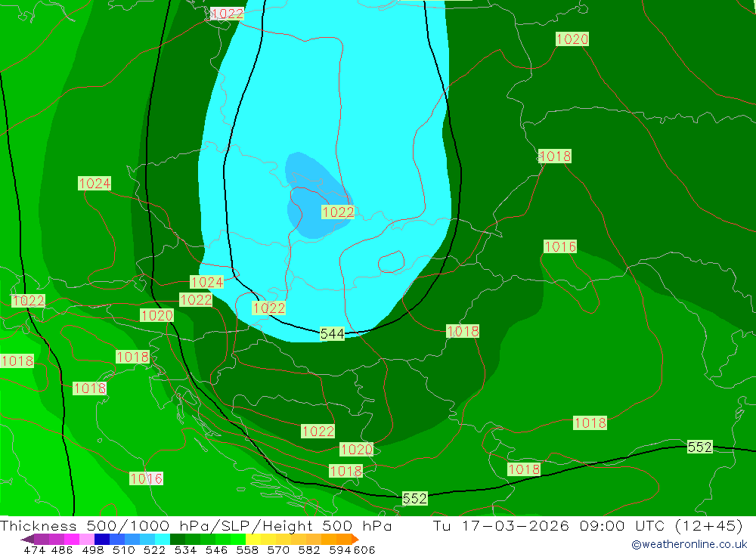Click the 1018 label at upper right

(x=555, y=156)
